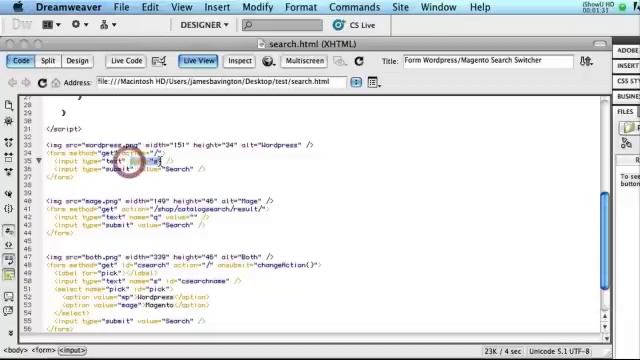Click the check browser compatibility icon

click(x=159, y=61)
